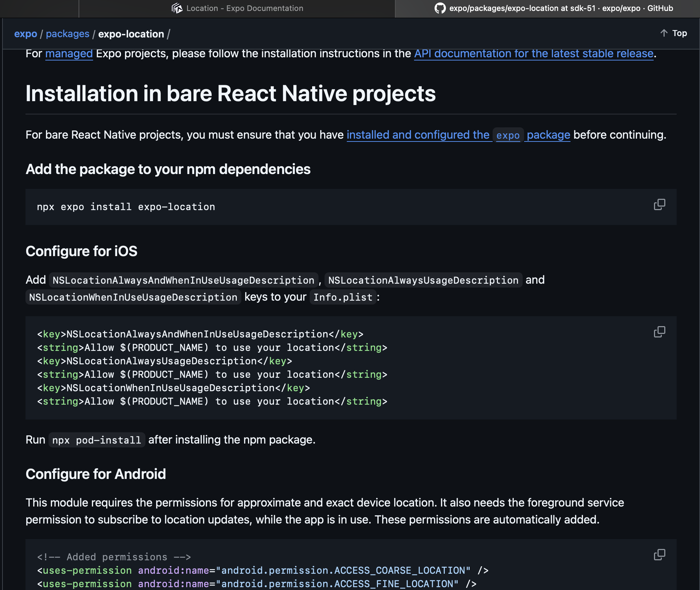Click the NSLocationAlwaysAndWhenInUseUsageDescription key line in code

click(200, 334)
